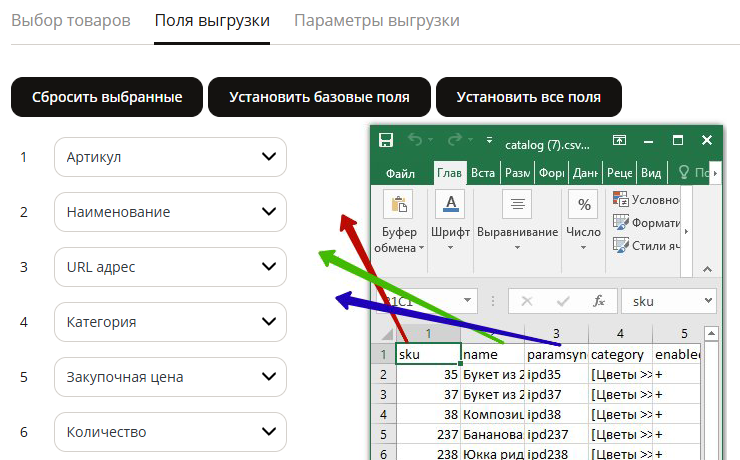Click Стили ячеек cell styles icon
The width and height of the screenshot is (740, 460).
[621, 245]
